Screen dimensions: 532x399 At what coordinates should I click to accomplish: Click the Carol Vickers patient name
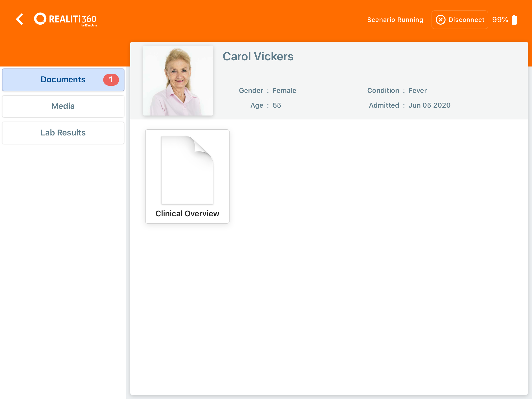pyautogui.click(x=258, y=56)
